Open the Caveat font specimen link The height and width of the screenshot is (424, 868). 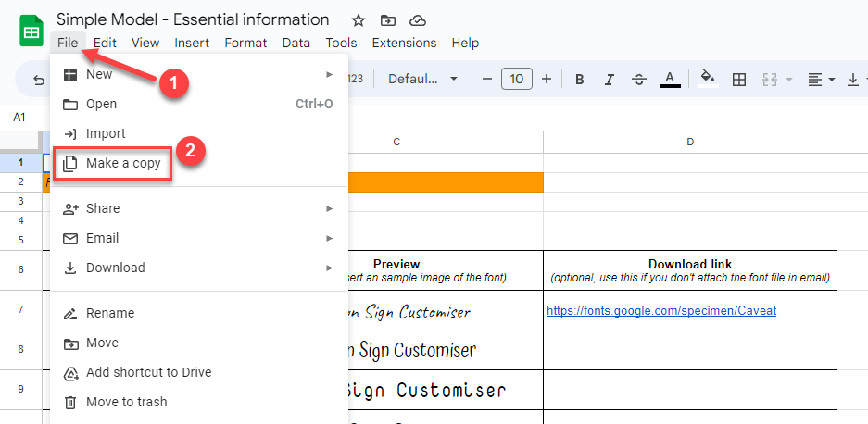tap(661, 311)
